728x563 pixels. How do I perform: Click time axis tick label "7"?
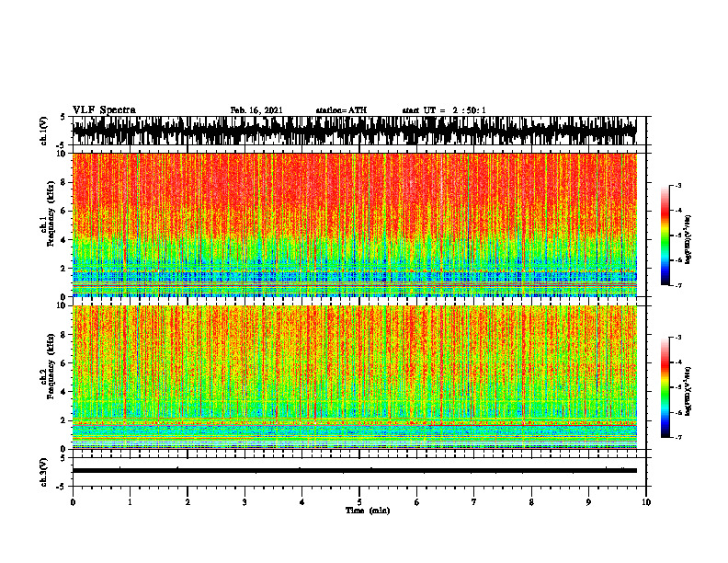click(x=474, y=502)
